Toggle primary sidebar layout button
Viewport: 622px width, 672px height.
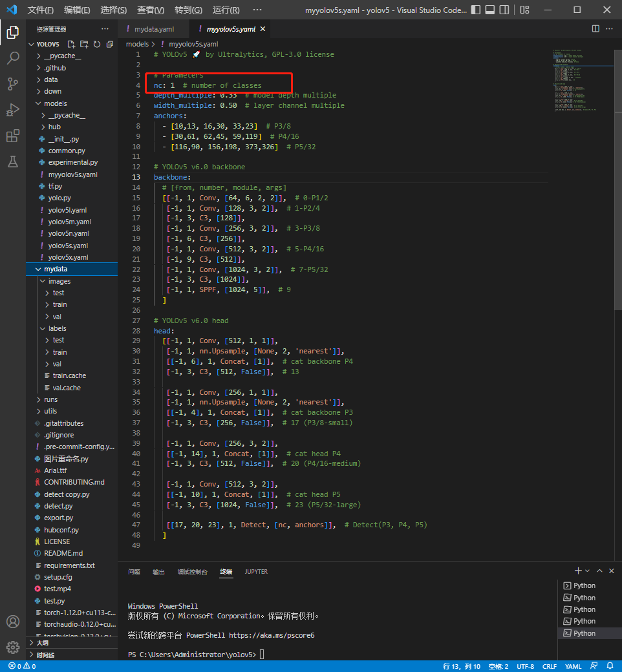point(475,10)
